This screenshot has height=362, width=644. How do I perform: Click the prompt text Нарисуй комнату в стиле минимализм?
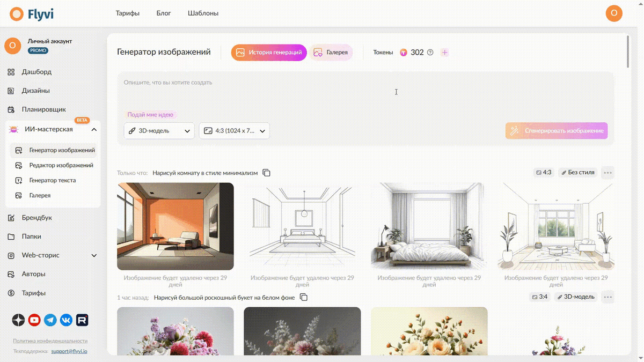(205, 173)
